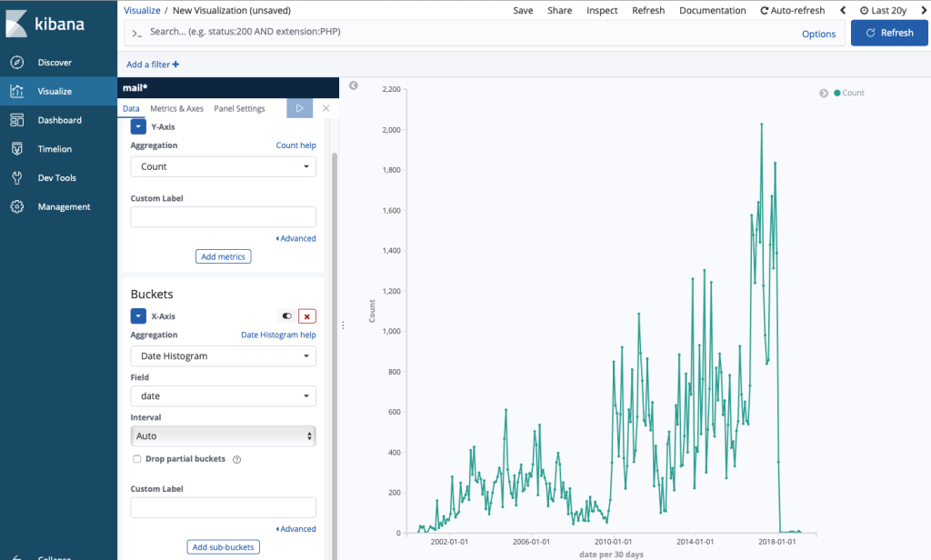Viewport: 931px width, 560px height.
Task: Collapse the editor sidebar arrow
Action: point(354,85)
